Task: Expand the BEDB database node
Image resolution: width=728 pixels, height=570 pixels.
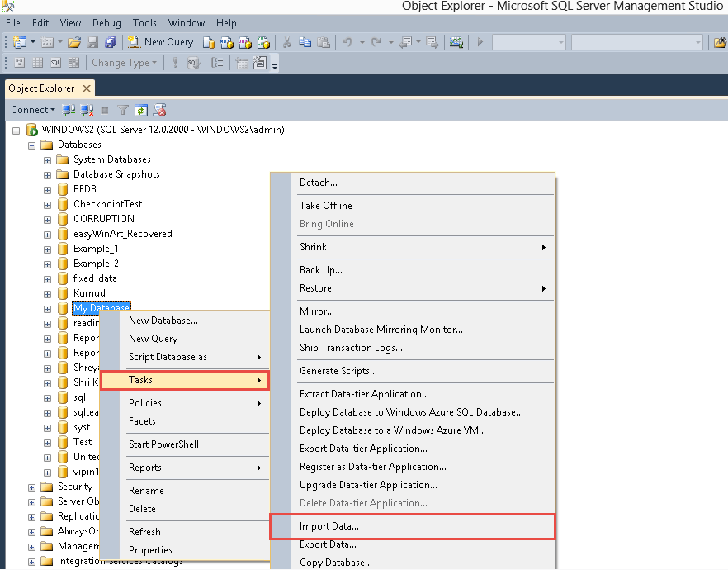Action: pos(47,190)
